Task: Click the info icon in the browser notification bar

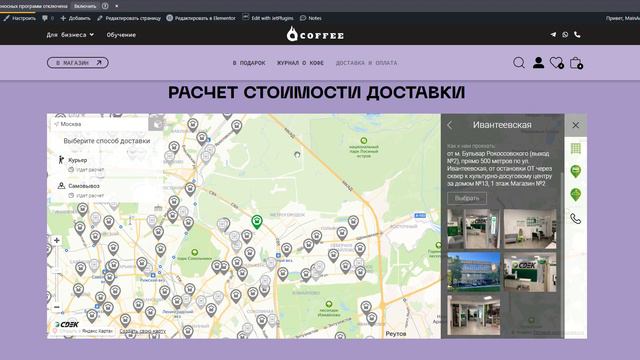Action: 105,6
